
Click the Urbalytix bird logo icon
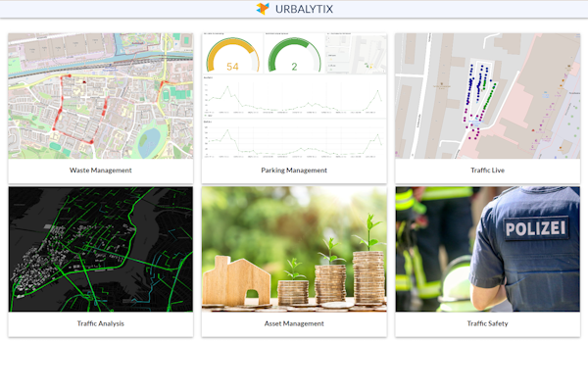(x=262, y=9)
